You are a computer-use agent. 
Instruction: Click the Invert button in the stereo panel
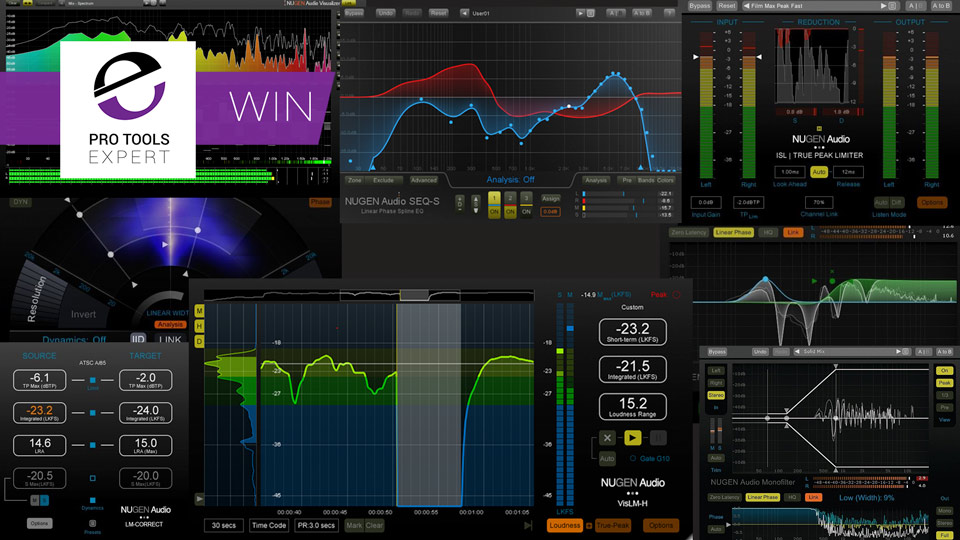(83, 314)
